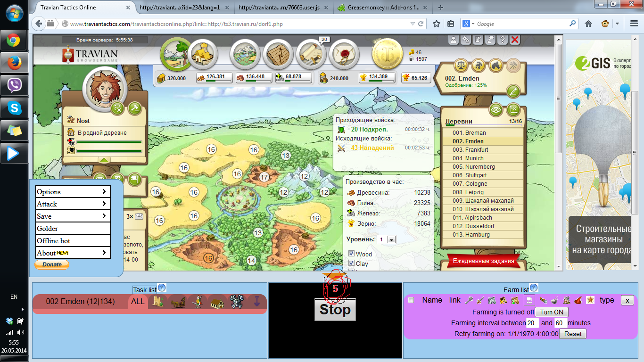The height and width of the screenshot is (362, 644).
Task: Filter task list by armor upgrades icon
Action: click(x=236, y=302)
